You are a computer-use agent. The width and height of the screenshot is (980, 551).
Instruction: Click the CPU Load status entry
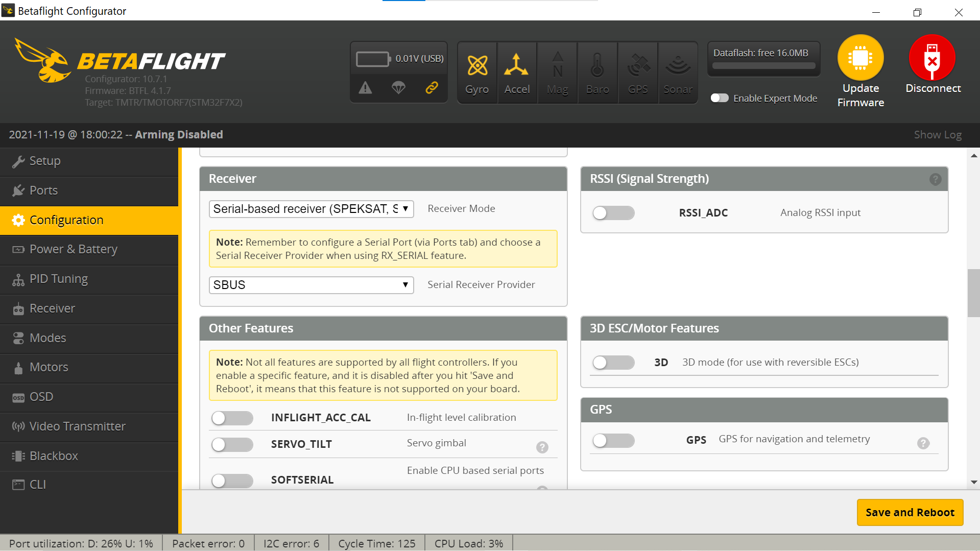[469, 544]
